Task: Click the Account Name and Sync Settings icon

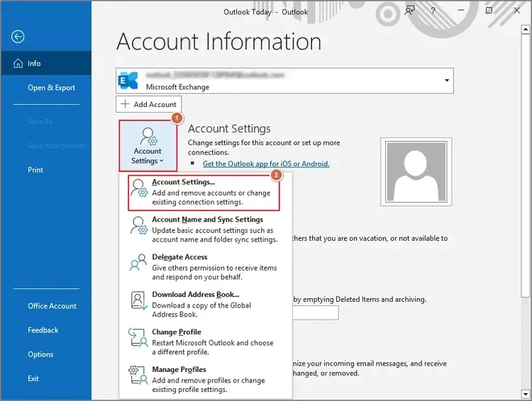Action: pyautogui.click(x=139, y=226)
